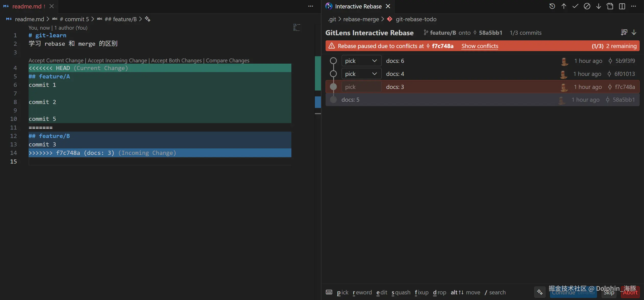
Task: Click the Show conflicts link
Action: click(480, 46)
